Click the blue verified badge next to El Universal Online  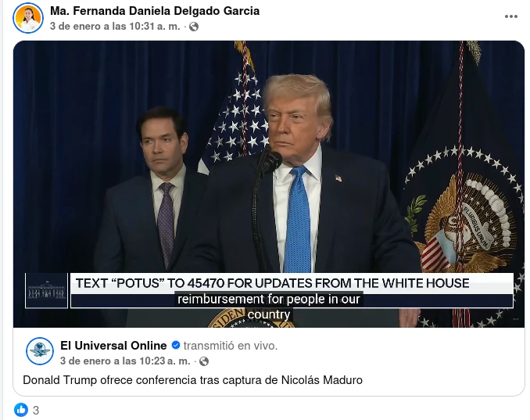coord(175,345)
